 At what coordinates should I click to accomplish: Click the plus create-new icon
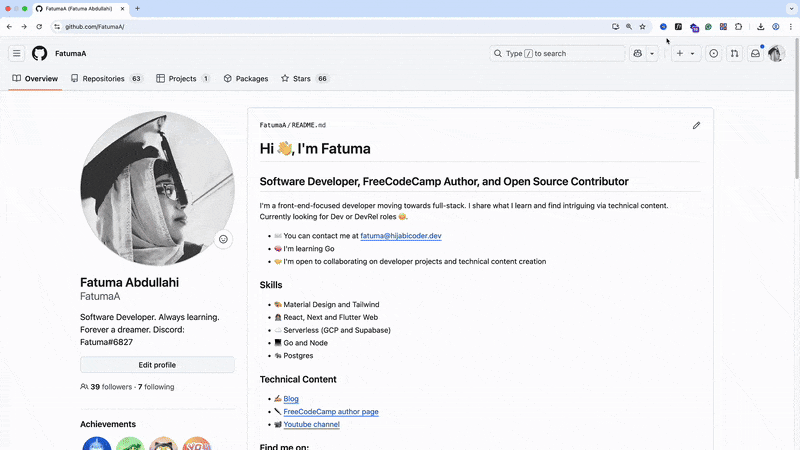pyautogui.click(x=680, y=53)
